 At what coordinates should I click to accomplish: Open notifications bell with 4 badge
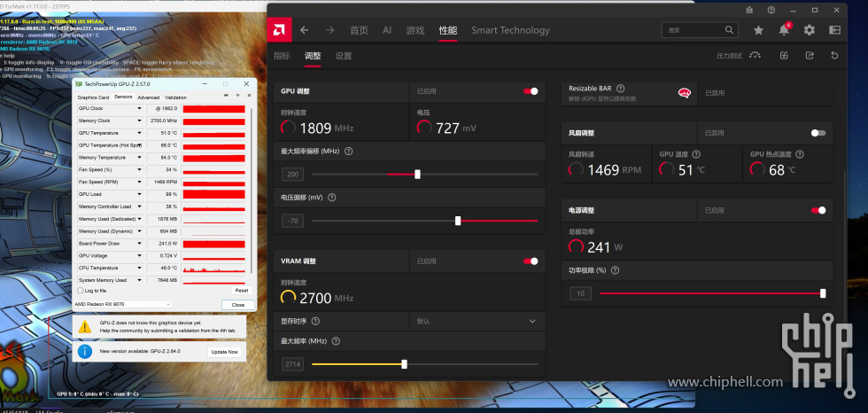point(785,29)
